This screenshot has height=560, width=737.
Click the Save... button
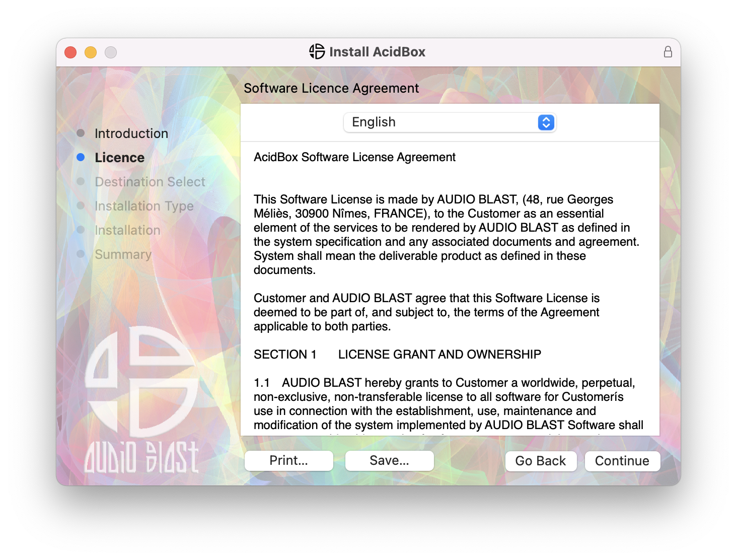pos(390,461)
